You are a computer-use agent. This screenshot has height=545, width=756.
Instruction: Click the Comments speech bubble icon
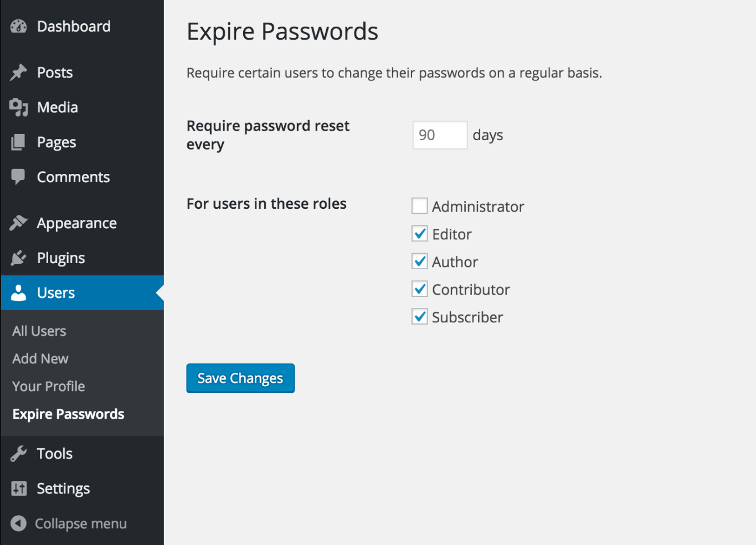[18, 177]
